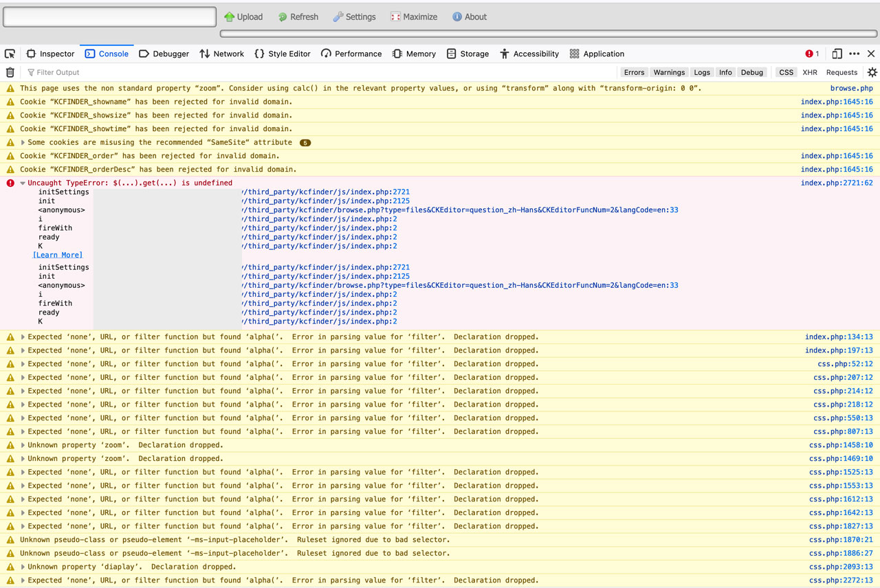
Task: Collapse the Uncaught TypeError stack trace
Action: click(x=23, y=183)
